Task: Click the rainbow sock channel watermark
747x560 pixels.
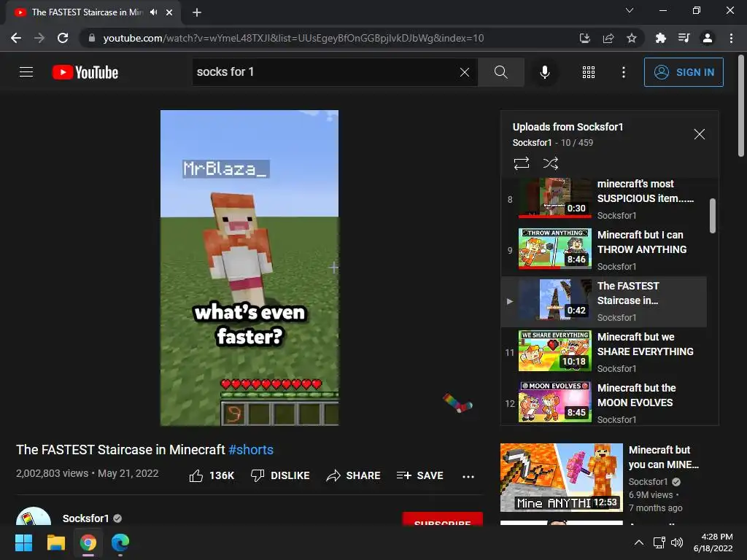Action: (458, 402)
